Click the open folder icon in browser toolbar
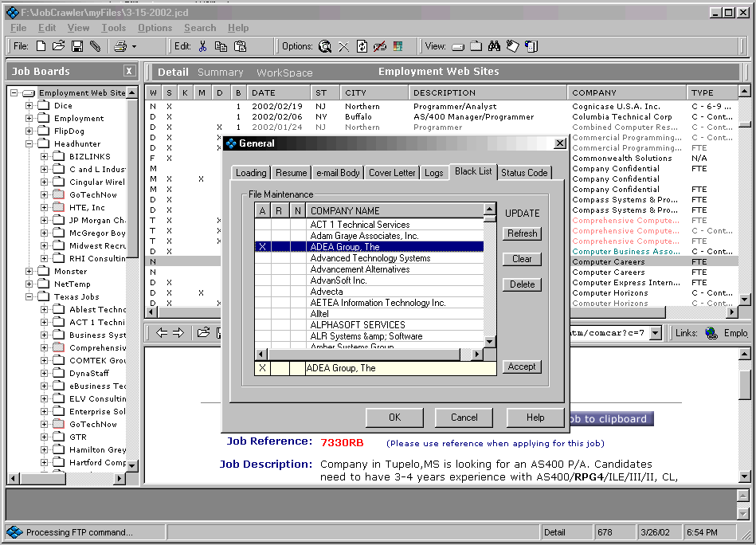This screenshot has height=545, width=756. point(203,332)
